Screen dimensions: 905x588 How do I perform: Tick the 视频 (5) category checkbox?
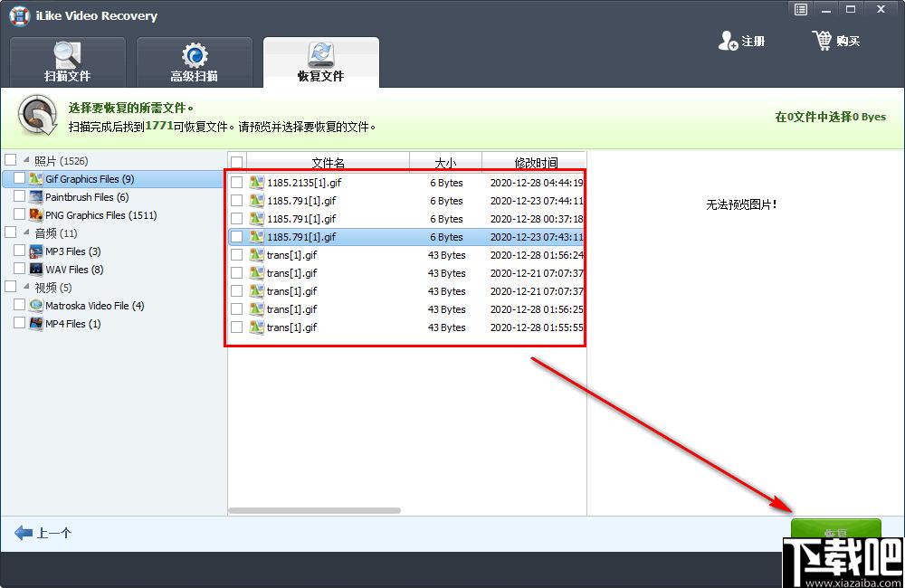pos(10,287)
